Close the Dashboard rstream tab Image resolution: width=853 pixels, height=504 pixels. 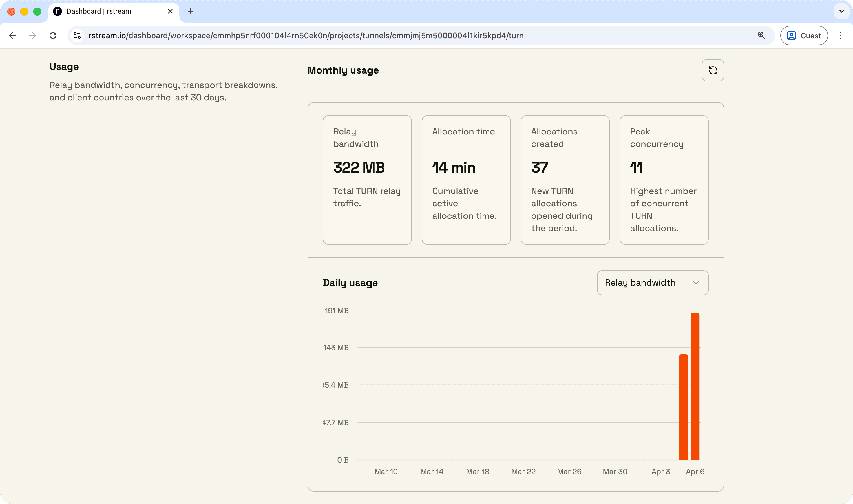point(170,12)
